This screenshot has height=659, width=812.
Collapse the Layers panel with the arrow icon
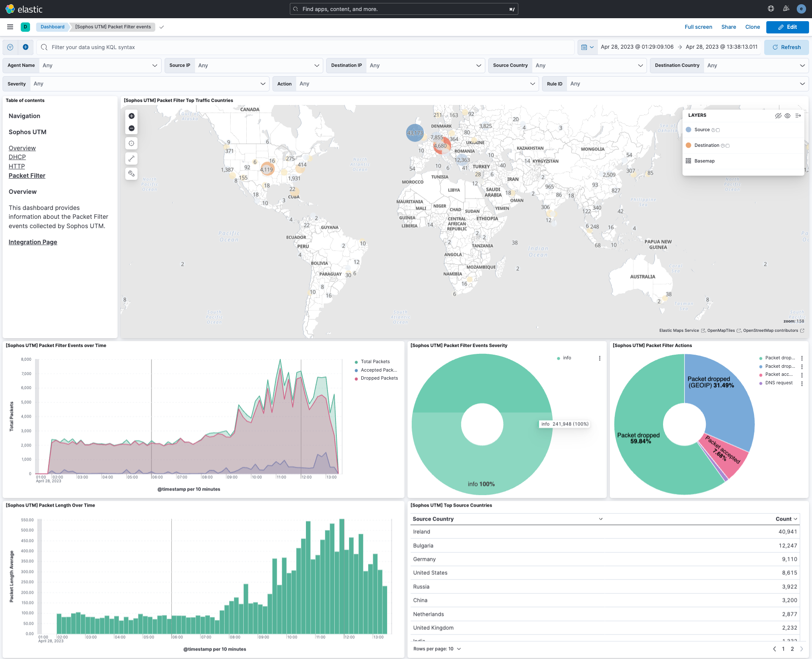pos(799,116)
